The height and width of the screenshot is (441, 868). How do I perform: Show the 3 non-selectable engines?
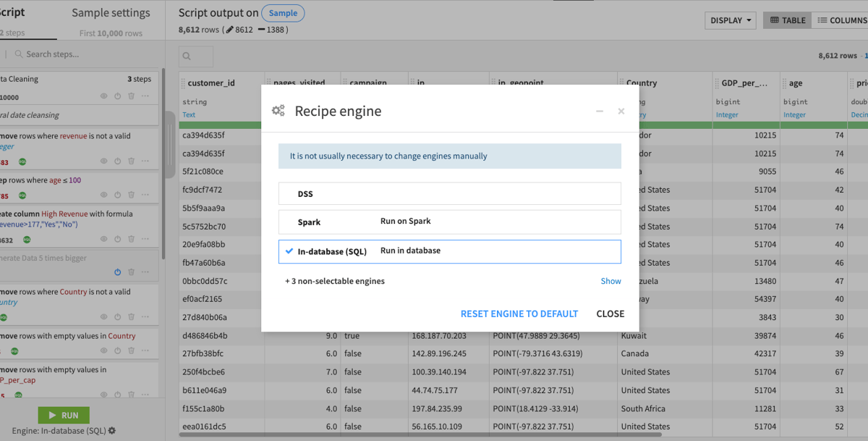pyautogui.click(x=611, y=281)
